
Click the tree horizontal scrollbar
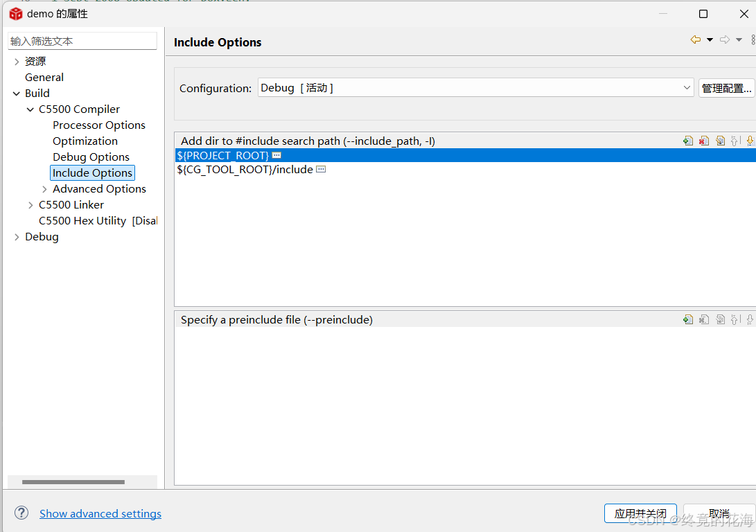[x=73, y=482]
